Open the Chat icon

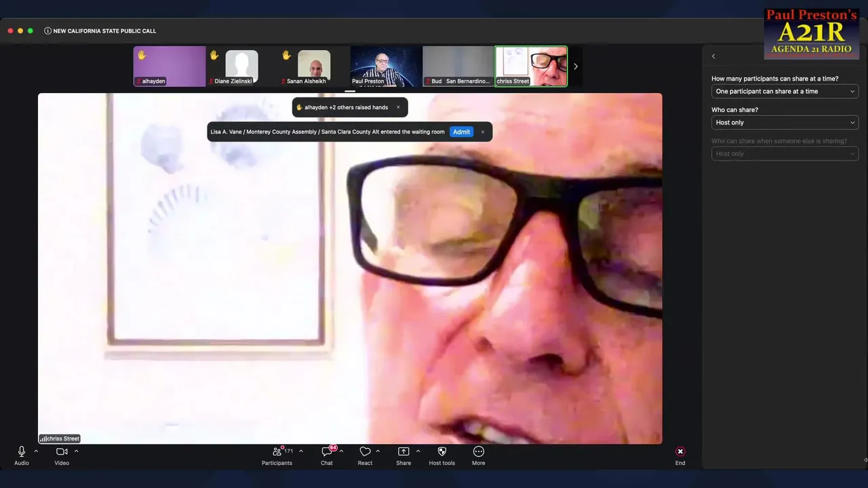[x=327, y=451]
